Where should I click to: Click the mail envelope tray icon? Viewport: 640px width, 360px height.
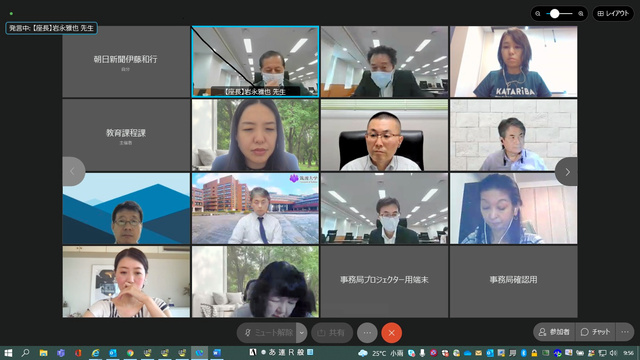click(478, 353)
